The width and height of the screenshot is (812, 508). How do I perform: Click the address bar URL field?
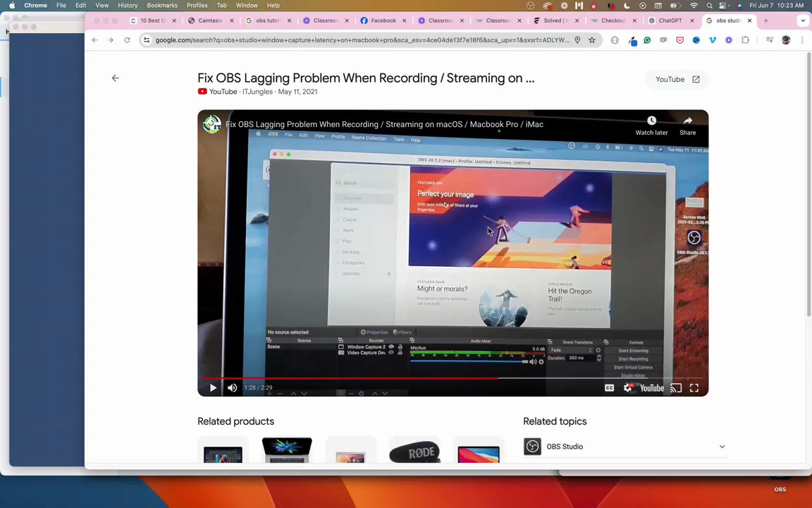[x=362, y=40]
